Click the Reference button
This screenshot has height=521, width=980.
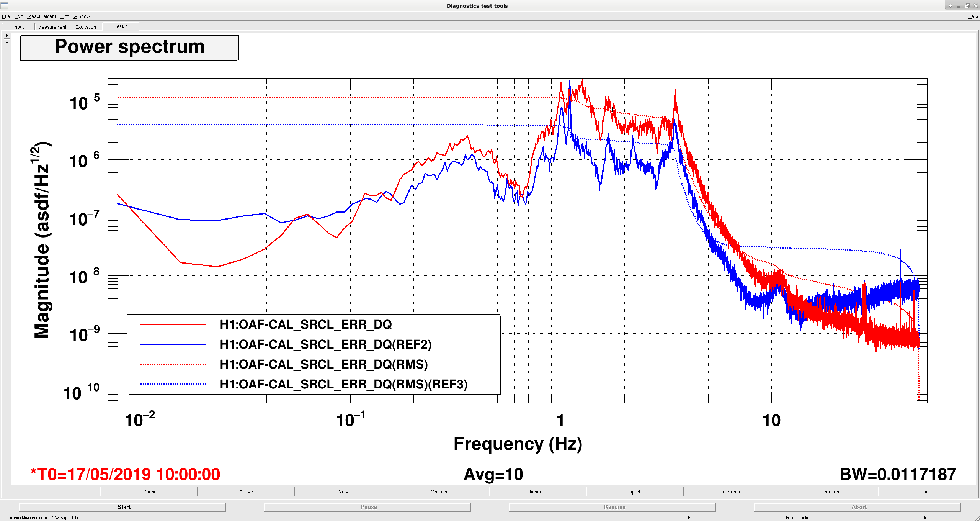(732, 492)
